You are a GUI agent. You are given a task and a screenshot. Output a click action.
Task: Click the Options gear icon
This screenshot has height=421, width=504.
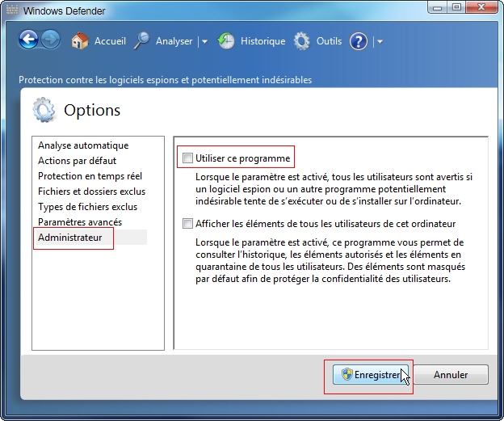click(x=44, y=110)
